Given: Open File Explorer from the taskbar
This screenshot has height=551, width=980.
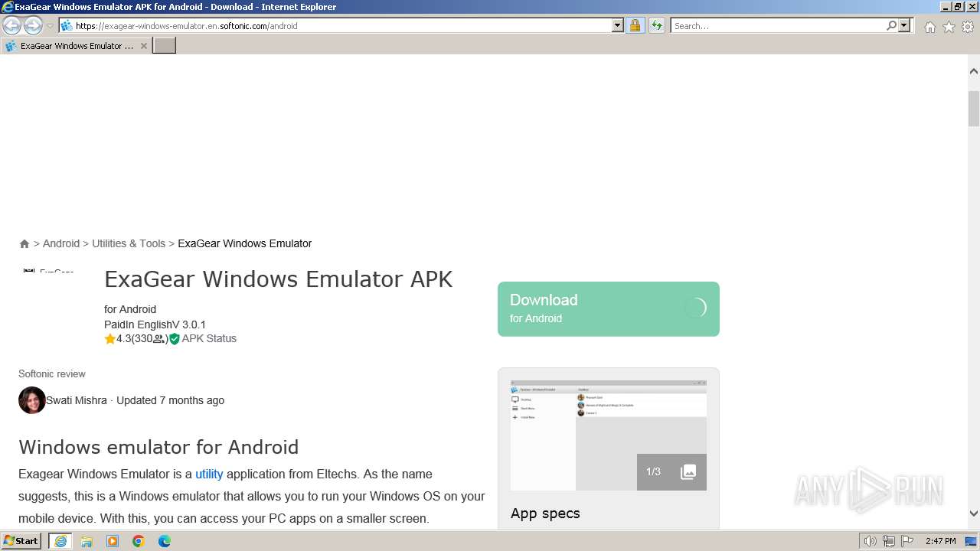Looking at the screenshot, I should (87, 541).
